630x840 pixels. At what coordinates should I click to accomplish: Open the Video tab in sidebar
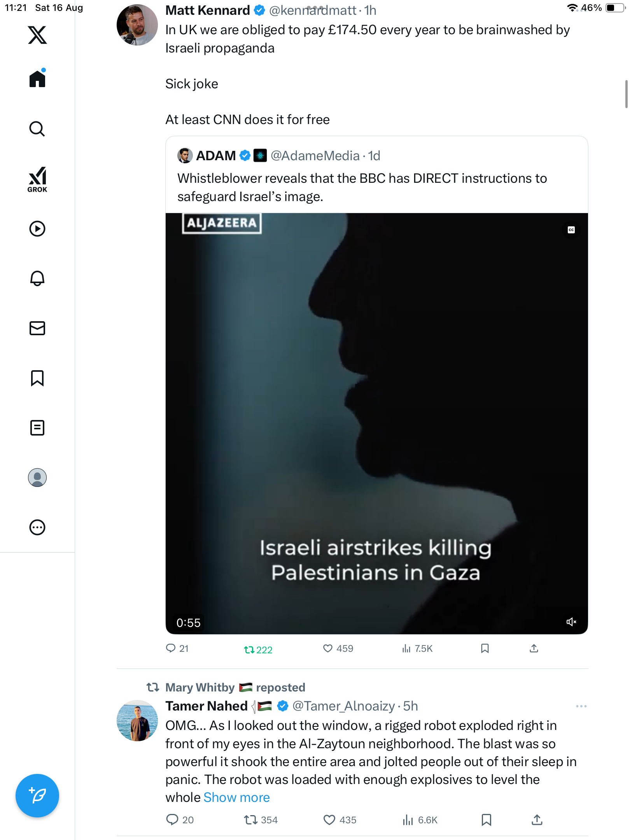click(x=37, y=229)
